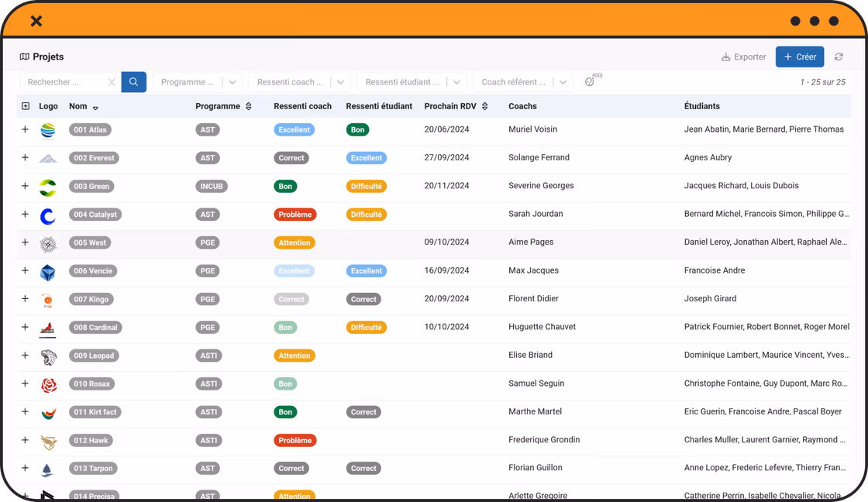Expand the 003 Green row
Screen dimensions: 868x502
click(25, 185)
